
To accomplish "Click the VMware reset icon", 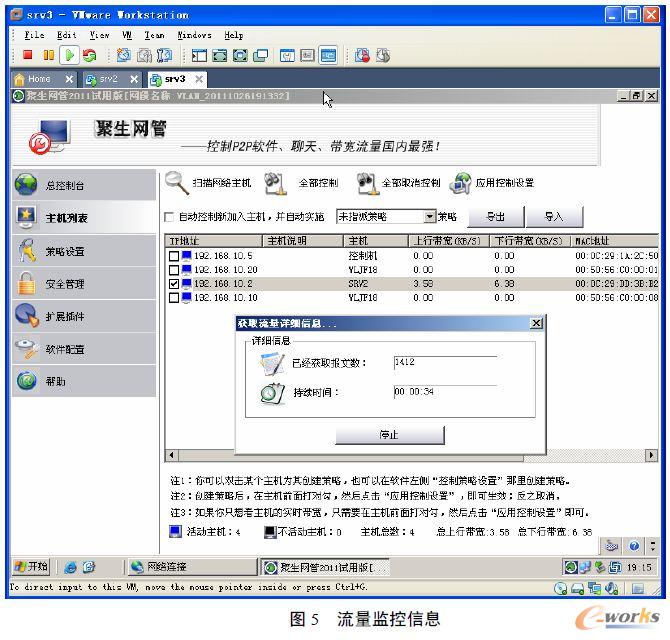I will pyautogui.click(x=90, y=56).
